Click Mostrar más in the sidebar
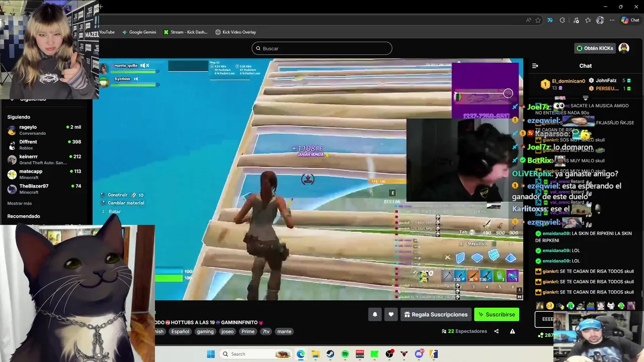Viewport: 644px width, 362px height. (x=20, y=203)
